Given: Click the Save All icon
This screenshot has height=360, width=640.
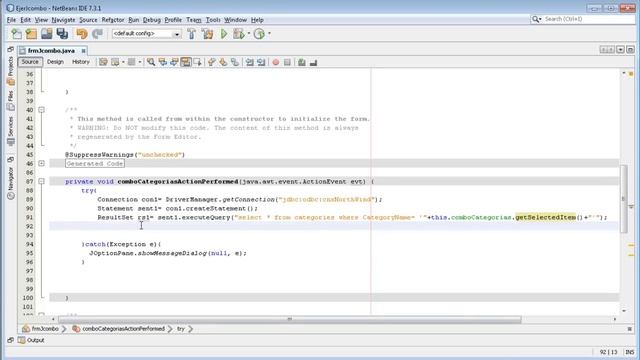Looking at the screenshot, I should (62, 34).
